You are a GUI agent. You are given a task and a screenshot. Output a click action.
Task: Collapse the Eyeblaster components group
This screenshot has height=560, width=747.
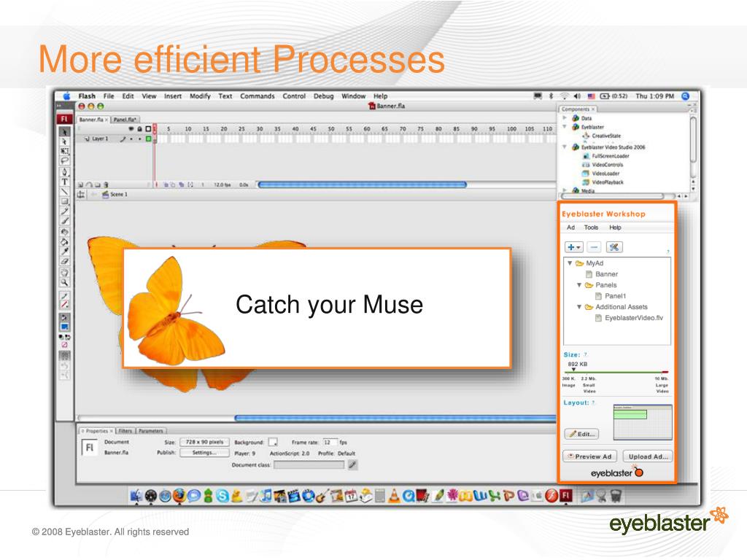(x=565, y=127)
